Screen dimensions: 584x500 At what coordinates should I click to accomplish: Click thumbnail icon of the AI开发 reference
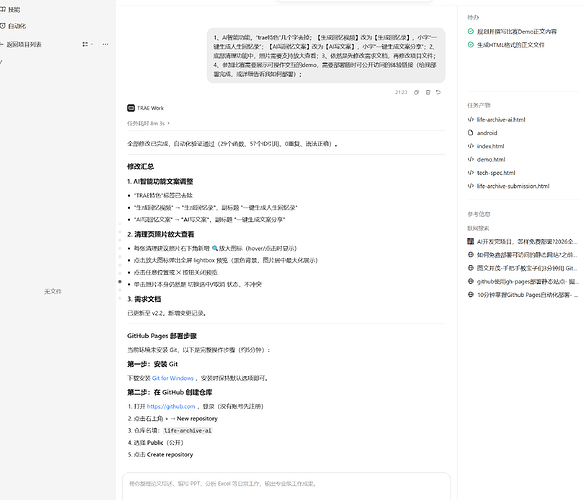point(471,241)
